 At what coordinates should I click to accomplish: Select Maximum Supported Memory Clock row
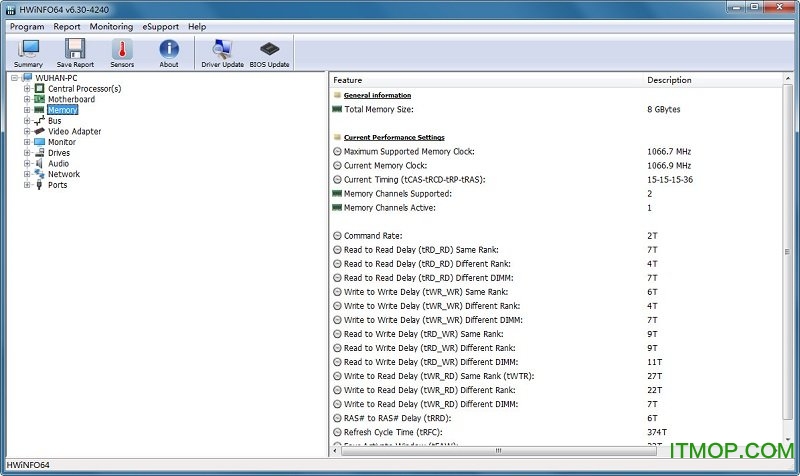click(555, 152)
